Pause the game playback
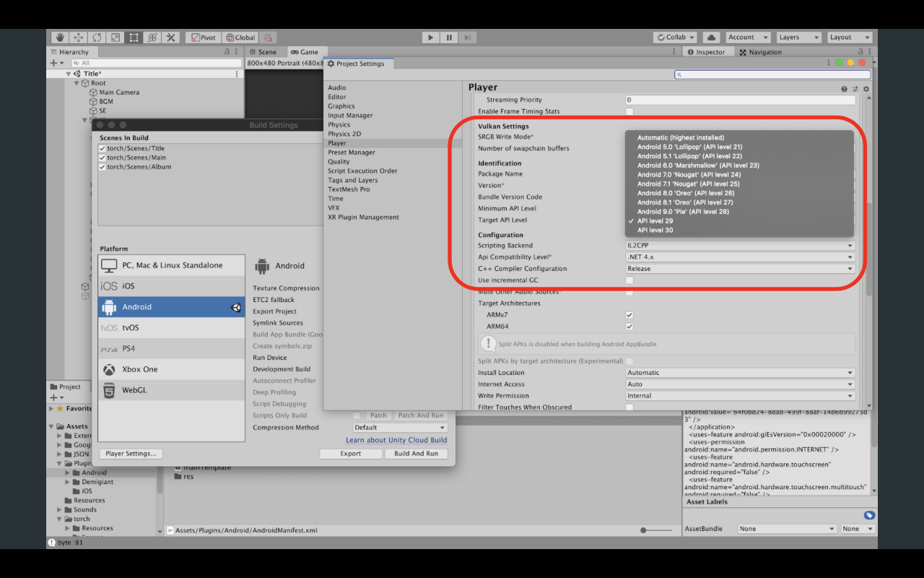Viewport: 924px width, 578px height. tap(449, 38)
